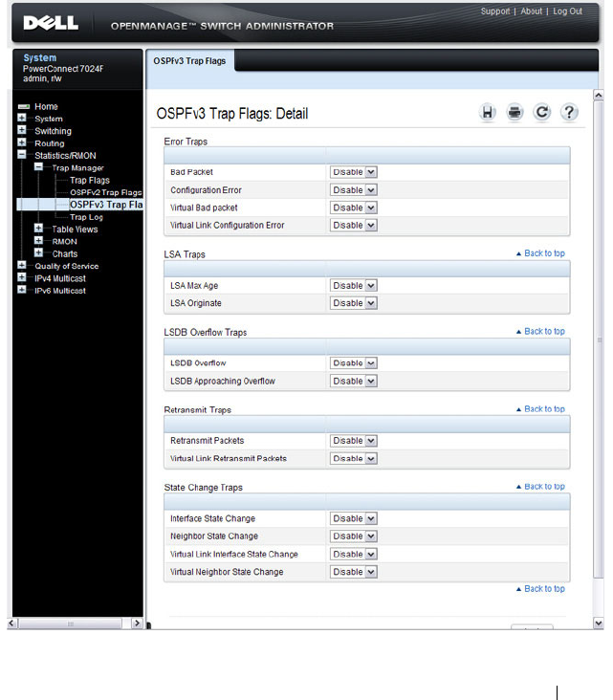Click the Error Traps section heading
Viewport: 613px width, 700px height.
(186, 142)
